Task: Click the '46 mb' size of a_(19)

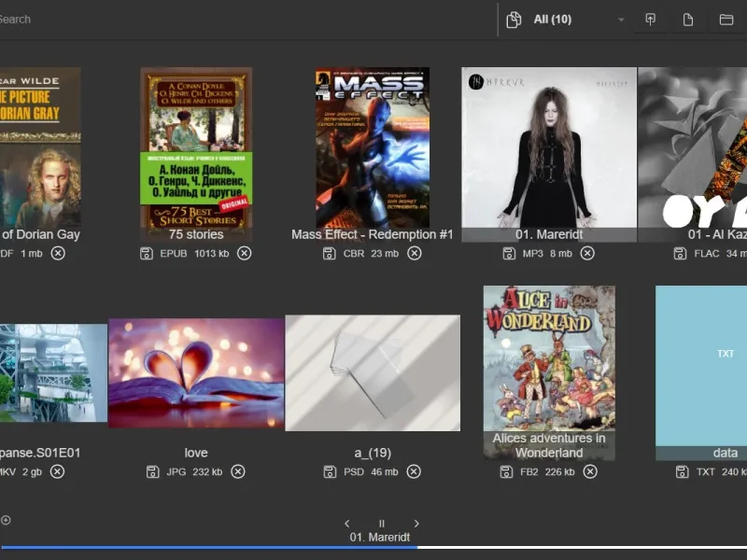Action: [385, 472]
